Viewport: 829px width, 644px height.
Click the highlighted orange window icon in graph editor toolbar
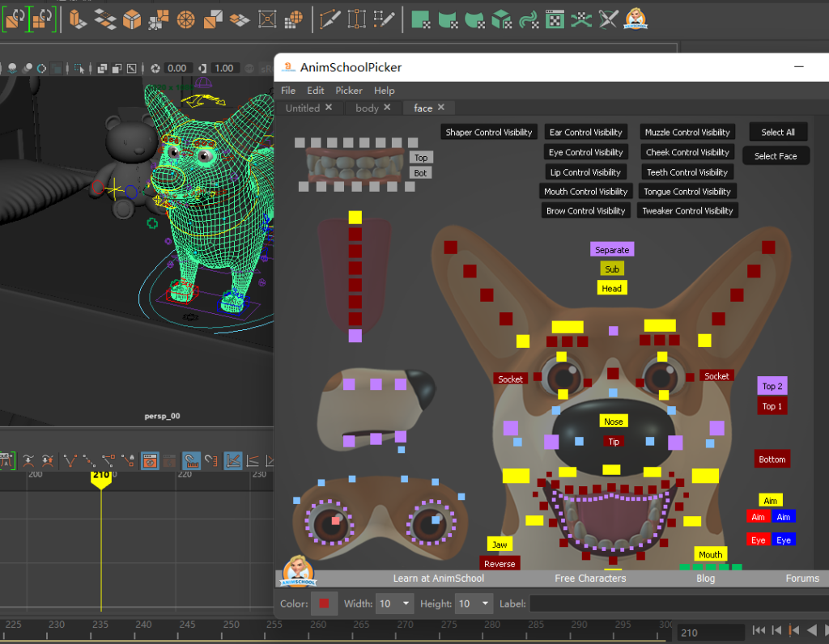click(150, 460)
